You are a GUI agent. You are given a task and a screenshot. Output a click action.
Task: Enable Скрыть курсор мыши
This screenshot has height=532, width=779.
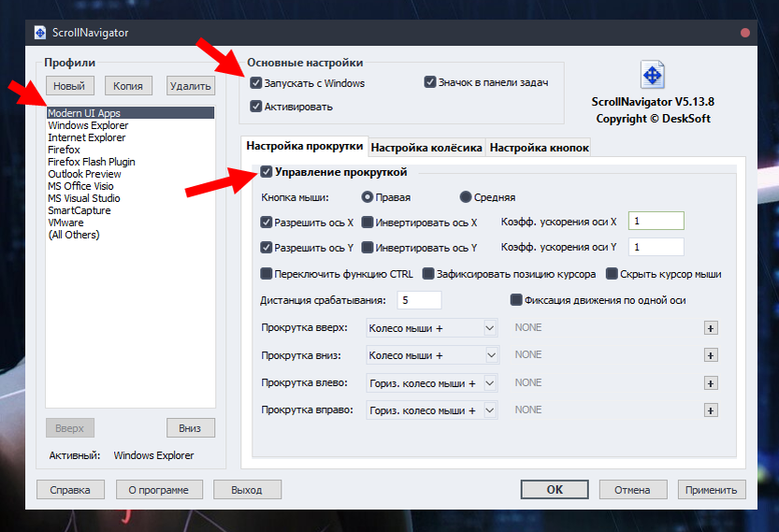point(612,274)
